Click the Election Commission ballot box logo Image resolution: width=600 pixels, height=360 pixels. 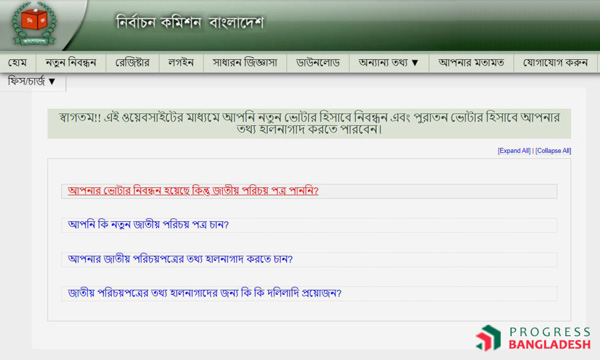[34, 23]
